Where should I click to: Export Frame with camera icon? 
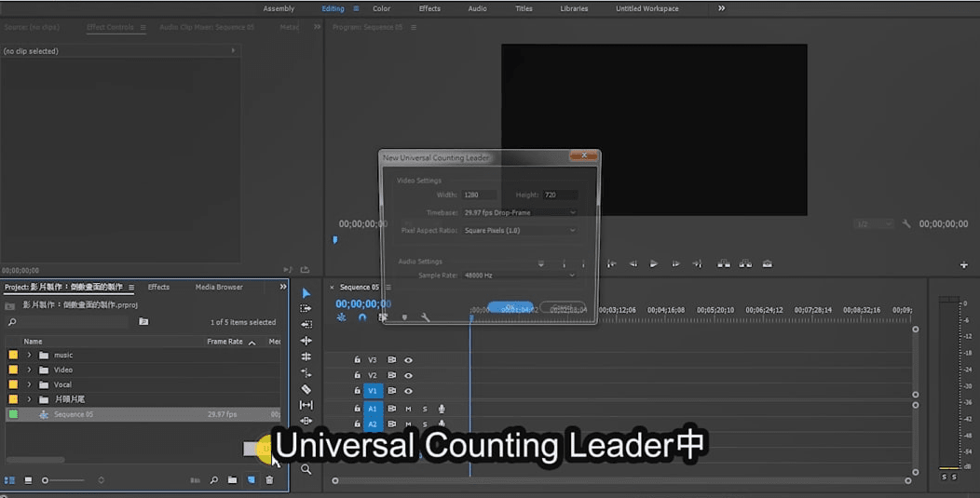768,264
